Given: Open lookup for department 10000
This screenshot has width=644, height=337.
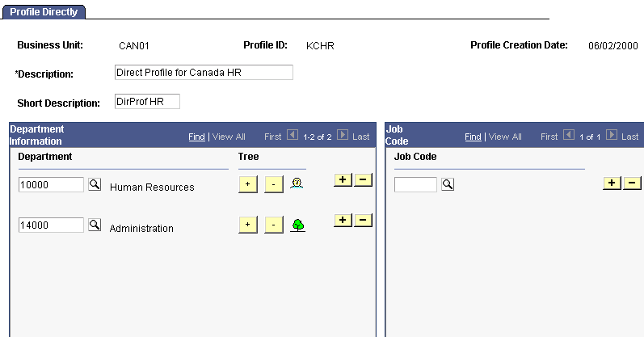Looking at the screenshot, I should tap(95, 184).
